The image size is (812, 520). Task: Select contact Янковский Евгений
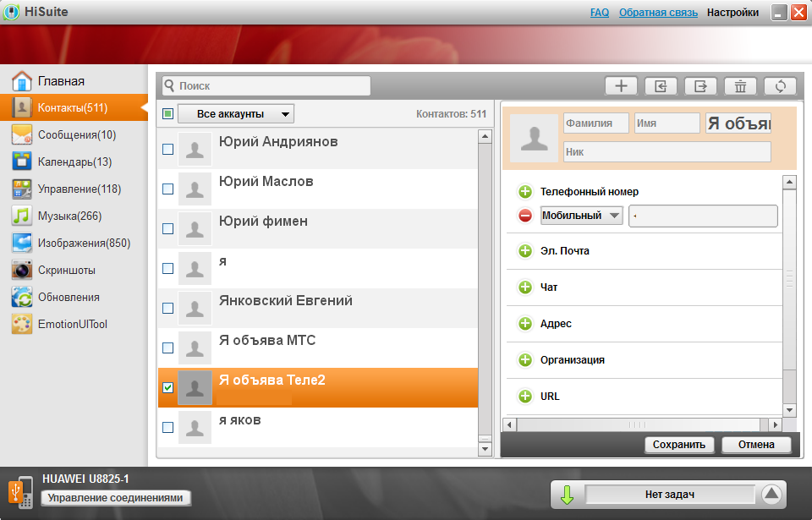(317, 308)
